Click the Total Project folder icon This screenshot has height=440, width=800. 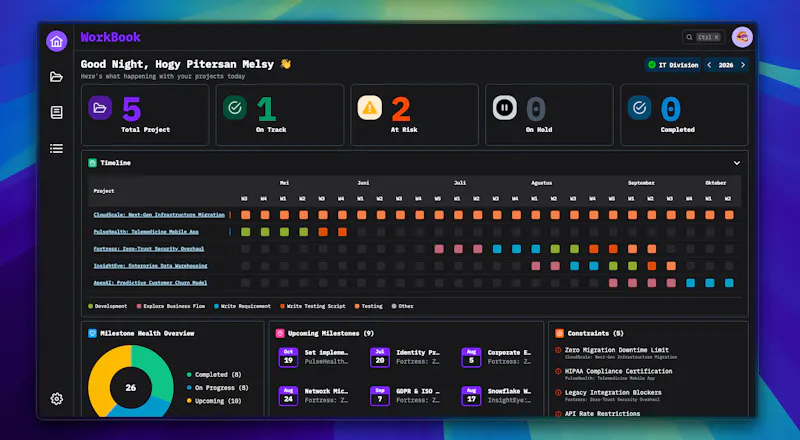[100, 108]
